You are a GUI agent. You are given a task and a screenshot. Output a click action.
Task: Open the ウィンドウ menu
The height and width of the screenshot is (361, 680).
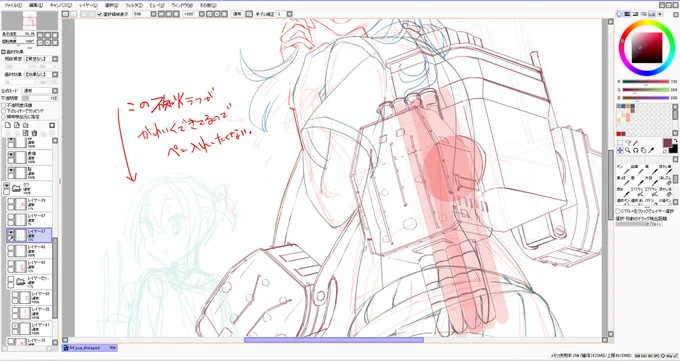click(182, 5)
